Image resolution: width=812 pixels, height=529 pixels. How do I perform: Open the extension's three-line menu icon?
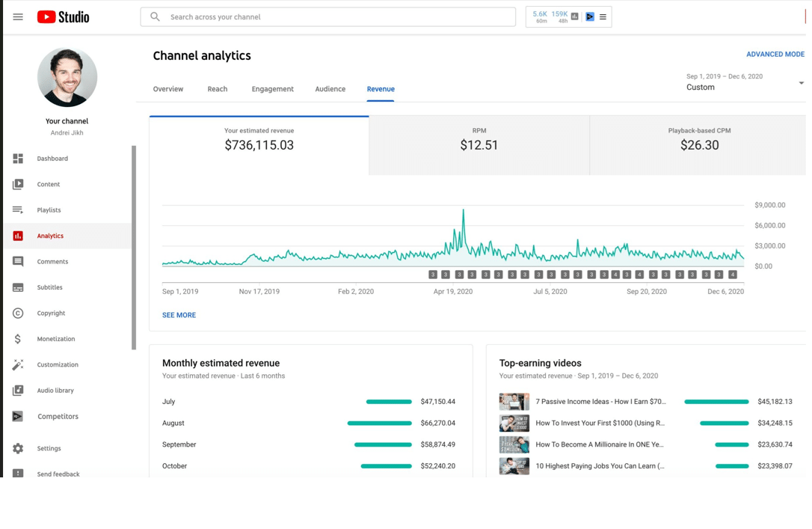tap(603, 16)
